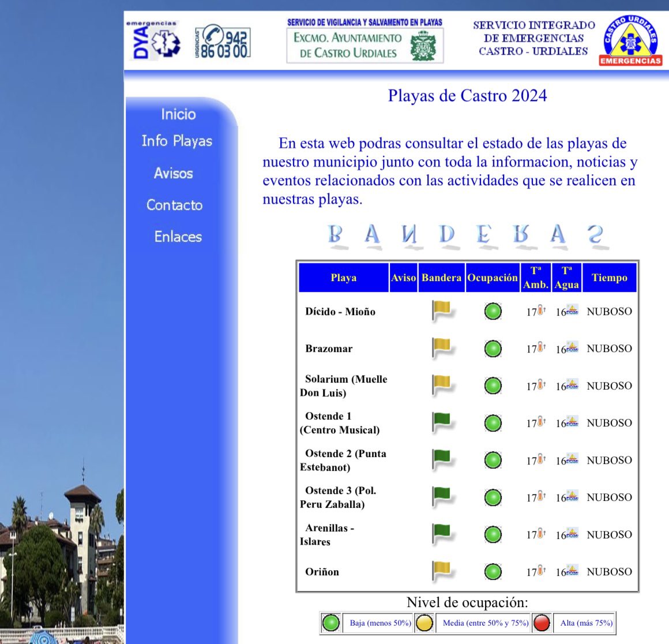The image size is (669, 644).
Task: Click the yellow Media legend circle
Action: click(x=424, y=623)
